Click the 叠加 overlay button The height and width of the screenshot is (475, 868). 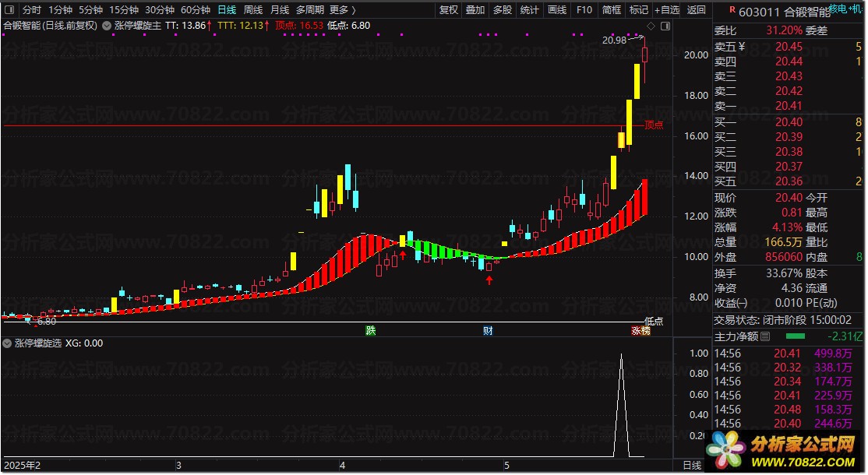[x=475, y=10]
